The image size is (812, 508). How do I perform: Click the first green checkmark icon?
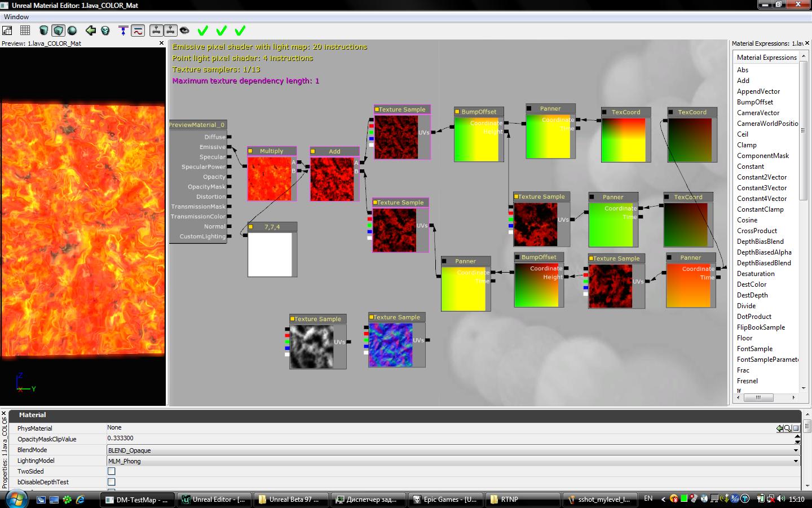point(203,30)
